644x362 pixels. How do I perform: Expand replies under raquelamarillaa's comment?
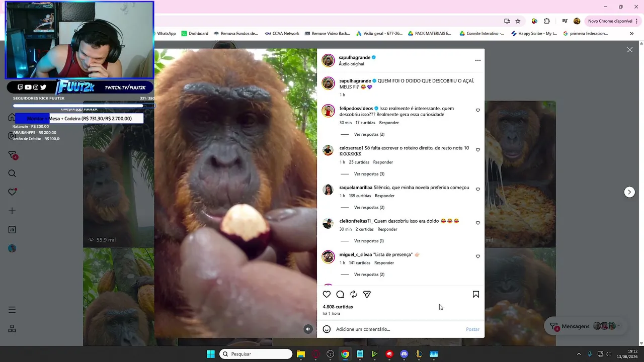(x=369, y=207)
